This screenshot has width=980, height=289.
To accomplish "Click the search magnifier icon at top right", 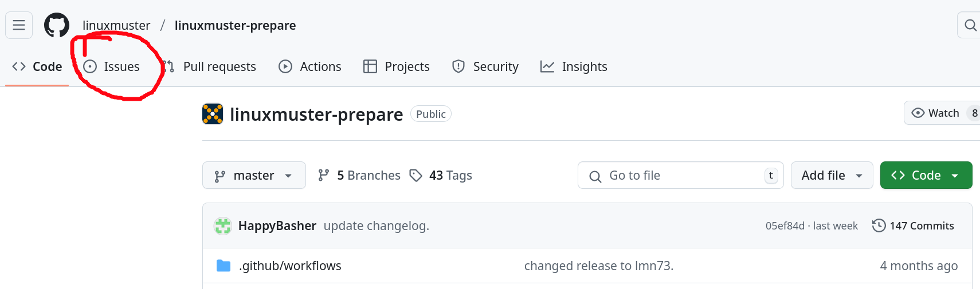I will [x=970, y=25].
